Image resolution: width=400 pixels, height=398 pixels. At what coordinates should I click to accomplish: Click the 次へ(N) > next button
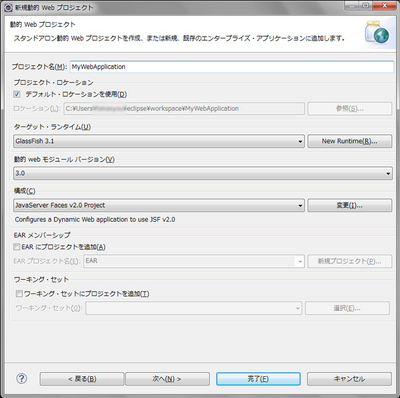[167, 379]
